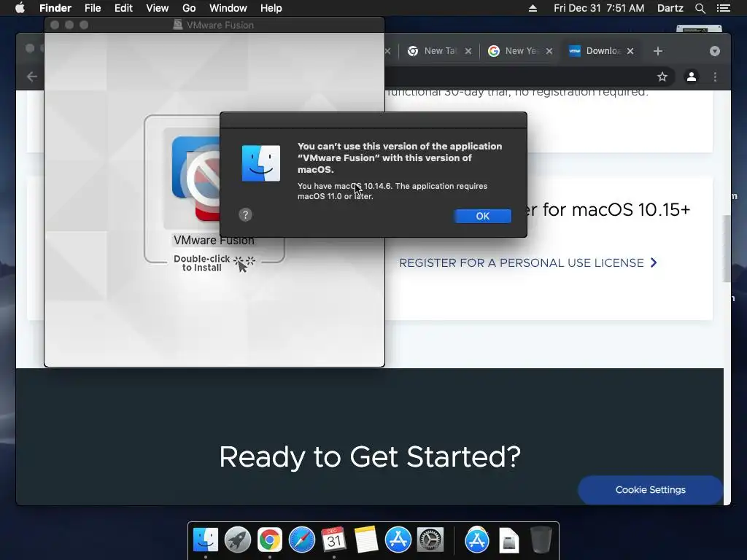
Task: Expand Chrome tab search dropdown arrow
Action: coord(715,51)
